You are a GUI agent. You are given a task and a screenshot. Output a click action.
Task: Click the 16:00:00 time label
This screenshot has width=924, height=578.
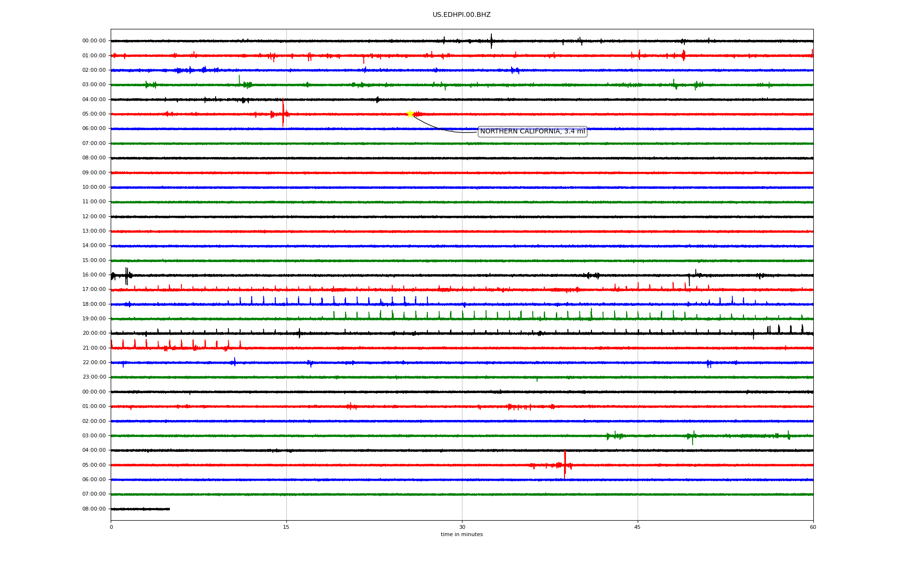click(94, 275)
